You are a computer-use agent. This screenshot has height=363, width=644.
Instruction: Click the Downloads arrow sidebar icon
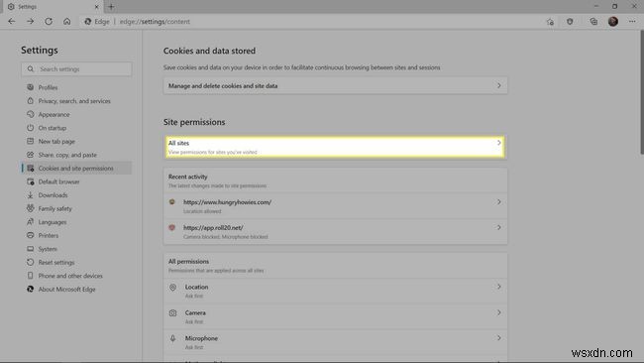(30, 195)
